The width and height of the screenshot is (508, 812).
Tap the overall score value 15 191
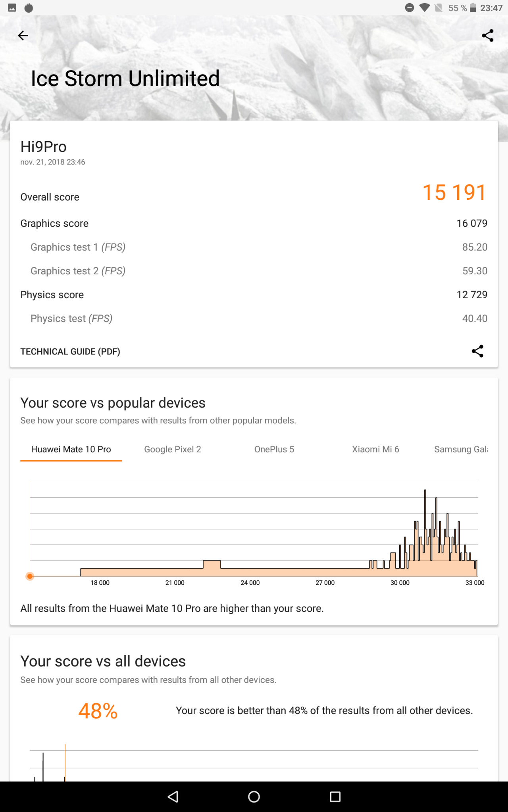click(454, 193)
